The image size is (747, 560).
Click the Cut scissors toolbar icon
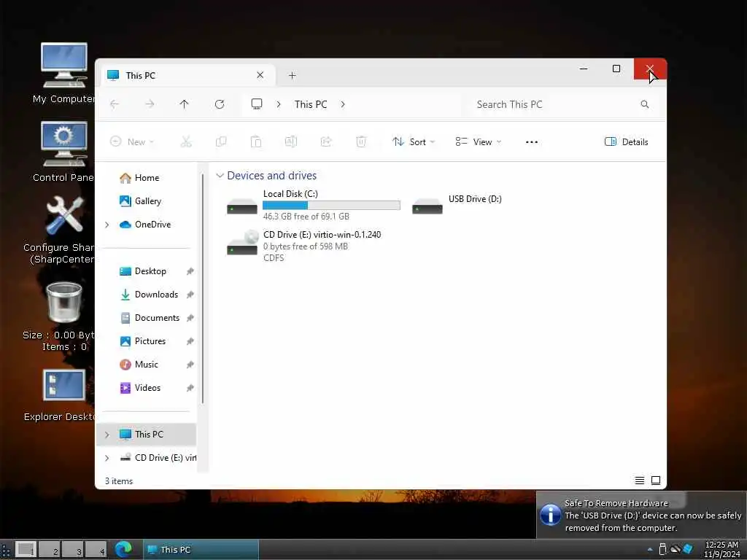pyautogui.click(x=186, y=142)
